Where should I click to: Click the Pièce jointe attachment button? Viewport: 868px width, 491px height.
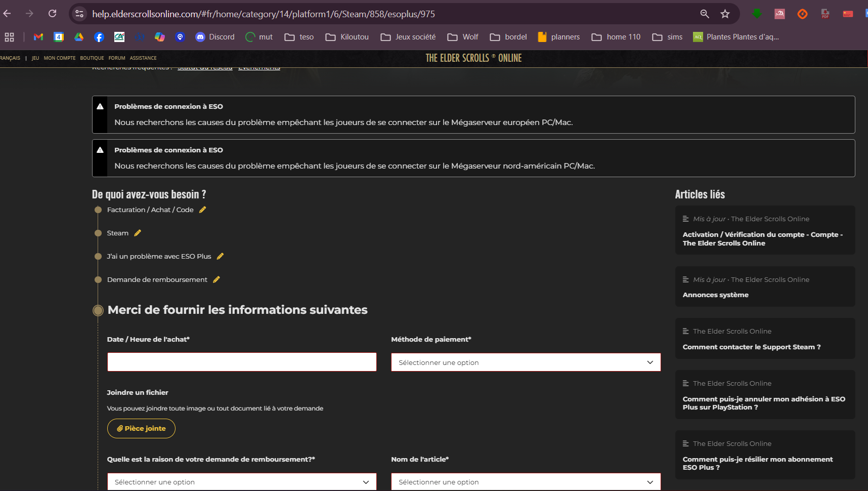[141, 428]
